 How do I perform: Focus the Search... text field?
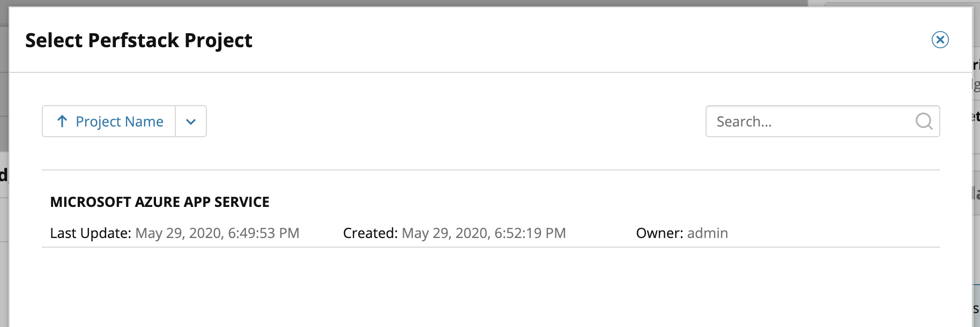[x=810, y=121]
